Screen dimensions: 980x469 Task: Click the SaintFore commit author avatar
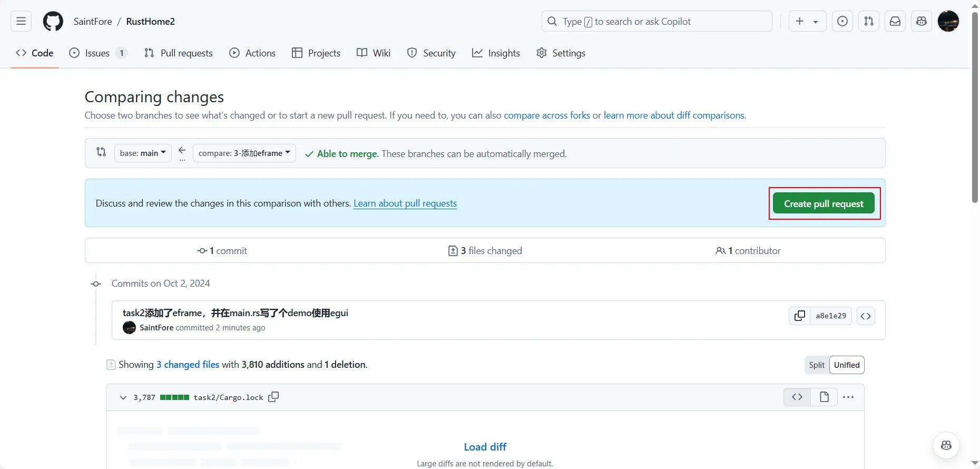click(x=129, y=328)
